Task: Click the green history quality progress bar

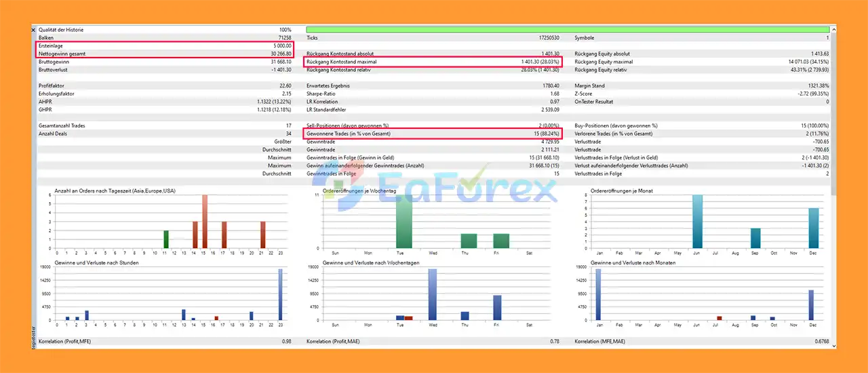Action: (x=568, y=30)
